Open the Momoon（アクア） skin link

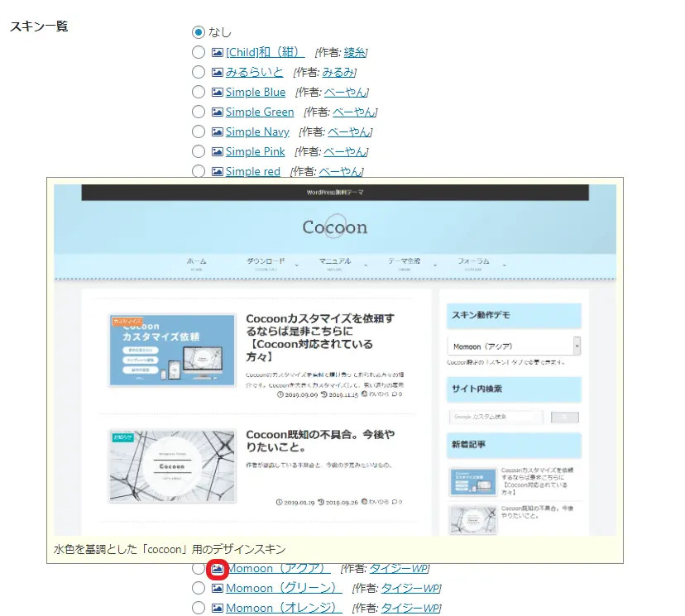pos(278,568)
